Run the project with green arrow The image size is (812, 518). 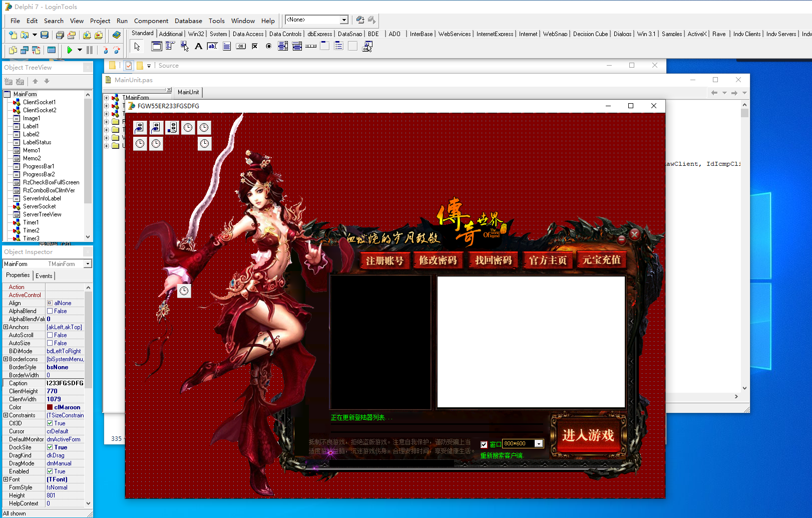pos(70,50)
